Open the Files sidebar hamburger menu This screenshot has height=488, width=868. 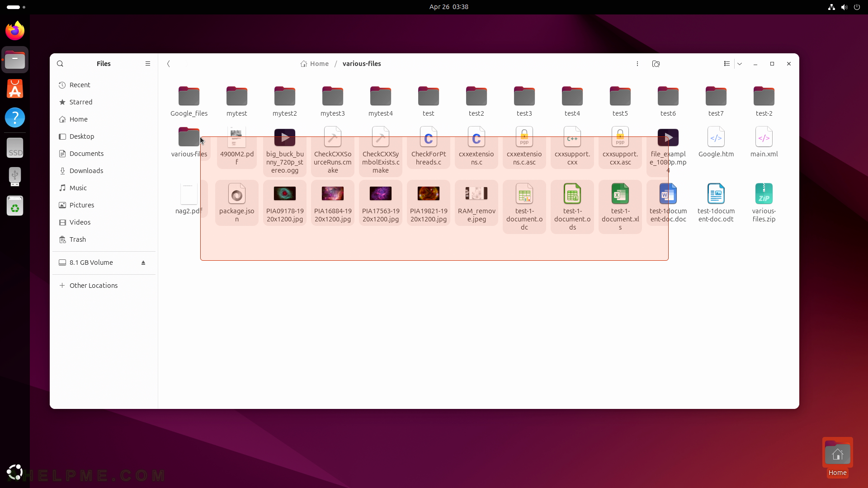pyautogui.click(x=148, y=64)
